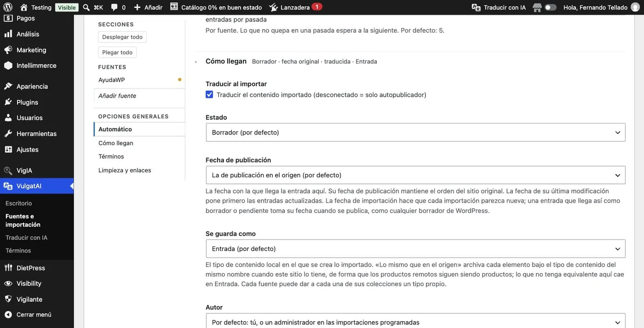Click the Lanzadera shuttle icon
Viewport: 644px width, 328px height.
point(273,7)
